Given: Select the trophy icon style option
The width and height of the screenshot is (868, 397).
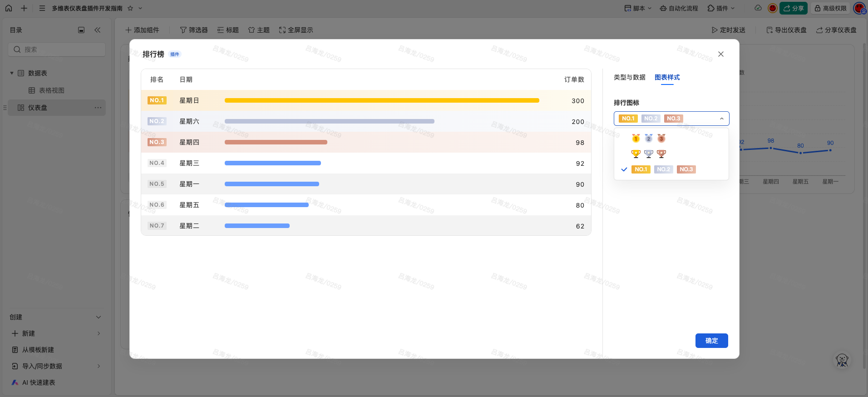Looking at the screenshot, I should (x=648, y=154).
